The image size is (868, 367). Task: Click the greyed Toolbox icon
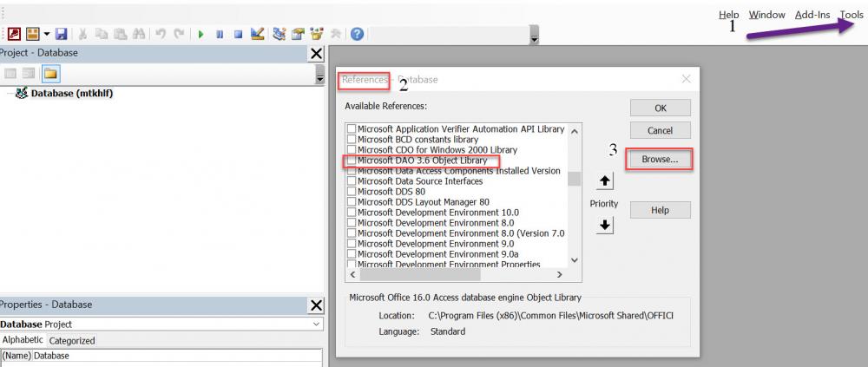[335, 35]
